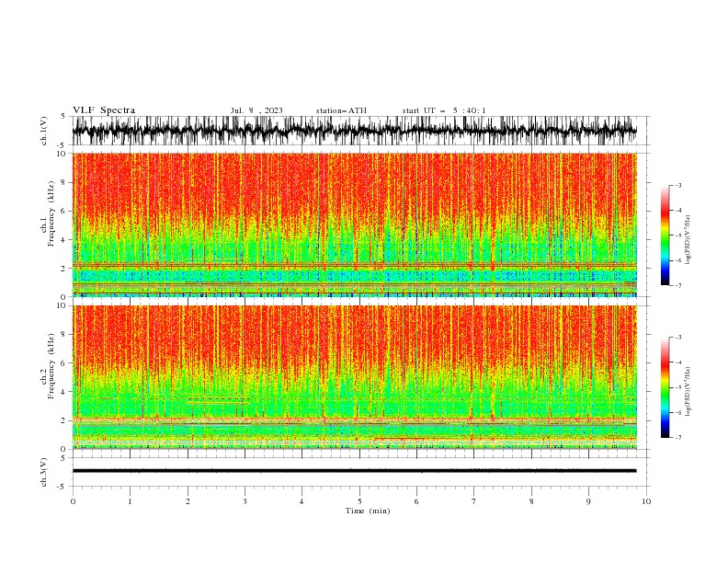This screenshot has width=728, height=563.
Task: Click time axis tick label "5"
Action: (359, 501)
